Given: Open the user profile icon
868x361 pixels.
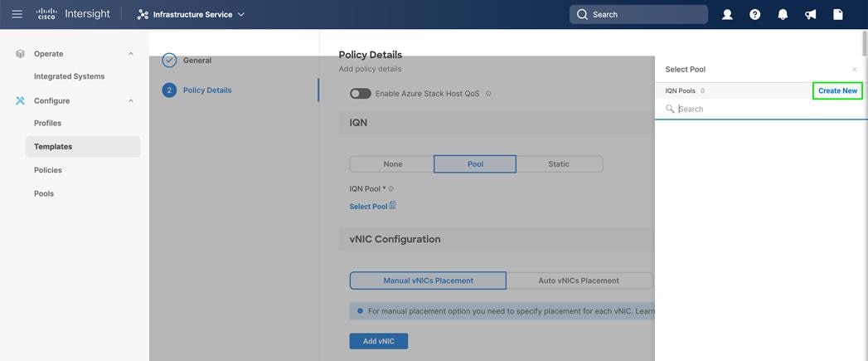Looking at the screenshot, I should pyautogui.click(x=727, y=14).
